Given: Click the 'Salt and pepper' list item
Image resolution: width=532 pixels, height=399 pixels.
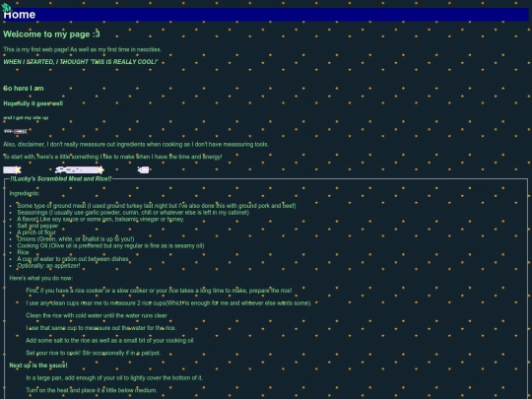Looking at the screenshot, I should click(x=37, y=226).
